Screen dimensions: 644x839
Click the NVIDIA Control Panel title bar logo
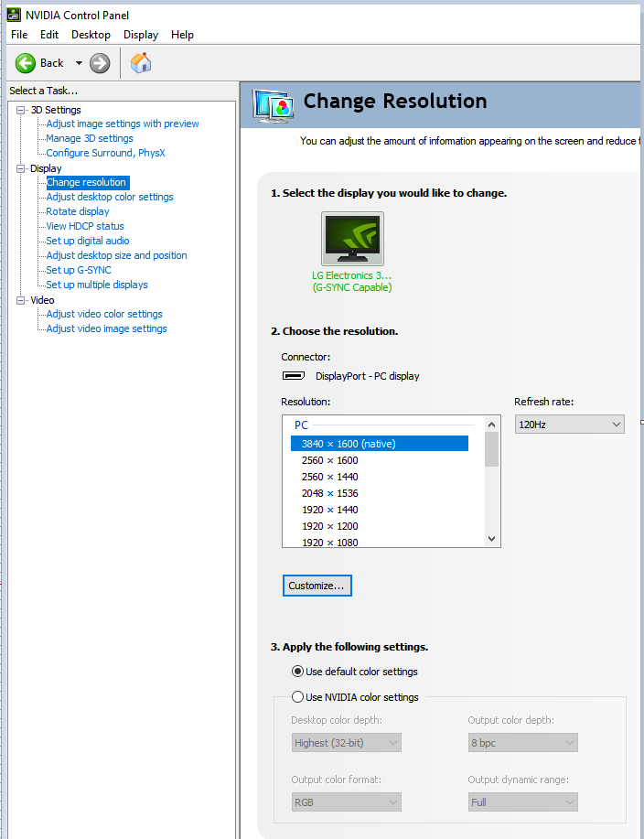click(13, 15)
